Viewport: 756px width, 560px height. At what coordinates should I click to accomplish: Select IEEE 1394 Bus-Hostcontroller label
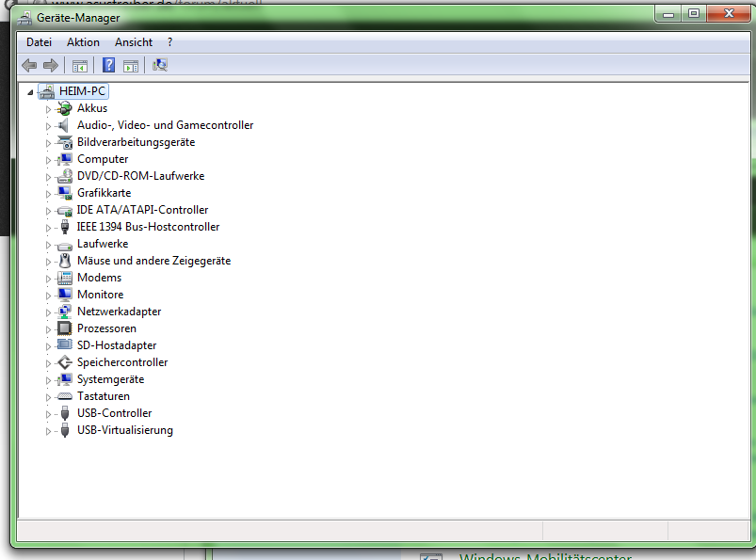point(148,227)
